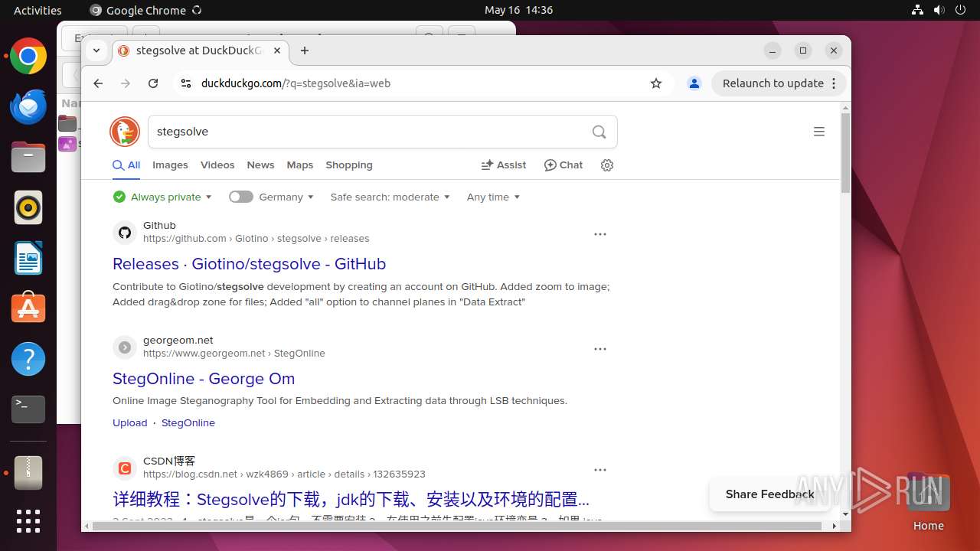This screenshot has height=551, width=980.
Task: Open more options for CSDN result
Action: [600, 470]
